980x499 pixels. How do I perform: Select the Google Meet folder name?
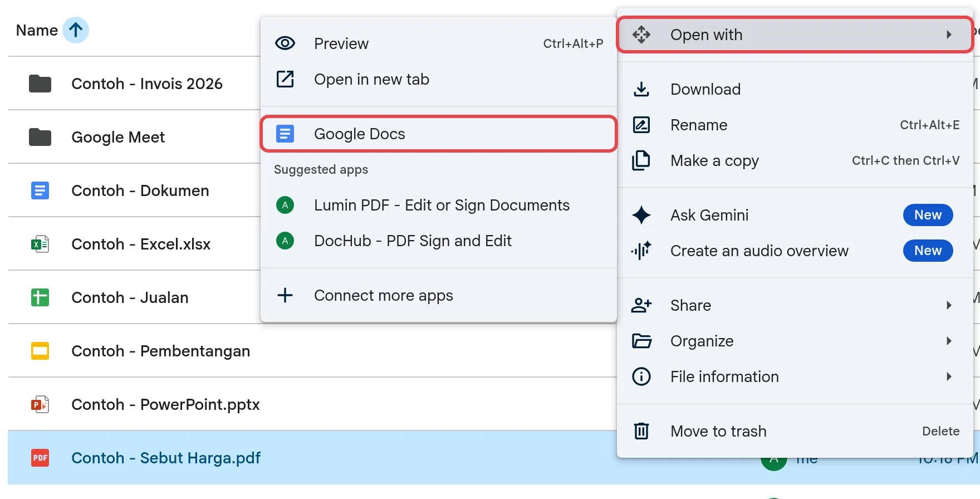click(x=118, y=137)
